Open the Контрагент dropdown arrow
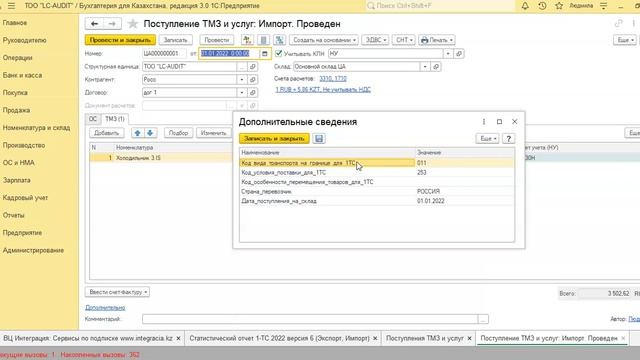Screen dimensions: 640x360 coord(242,80)
